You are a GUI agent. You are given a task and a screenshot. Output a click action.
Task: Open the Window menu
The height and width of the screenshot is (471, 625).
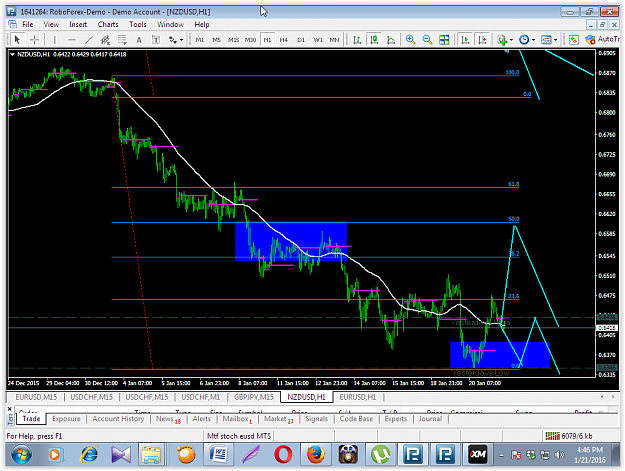point(170,24)
